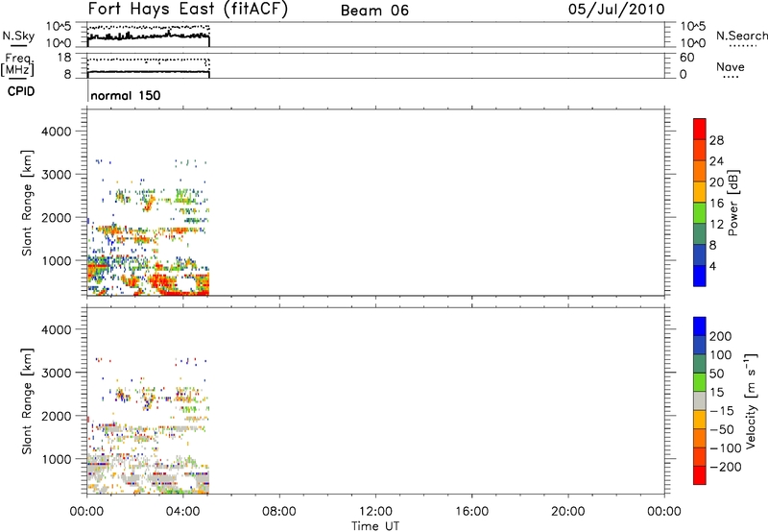Click the "Freq. [MHz]" axis label
The image size is (768, 532).
pyautogui.click(x=17, y=65)
